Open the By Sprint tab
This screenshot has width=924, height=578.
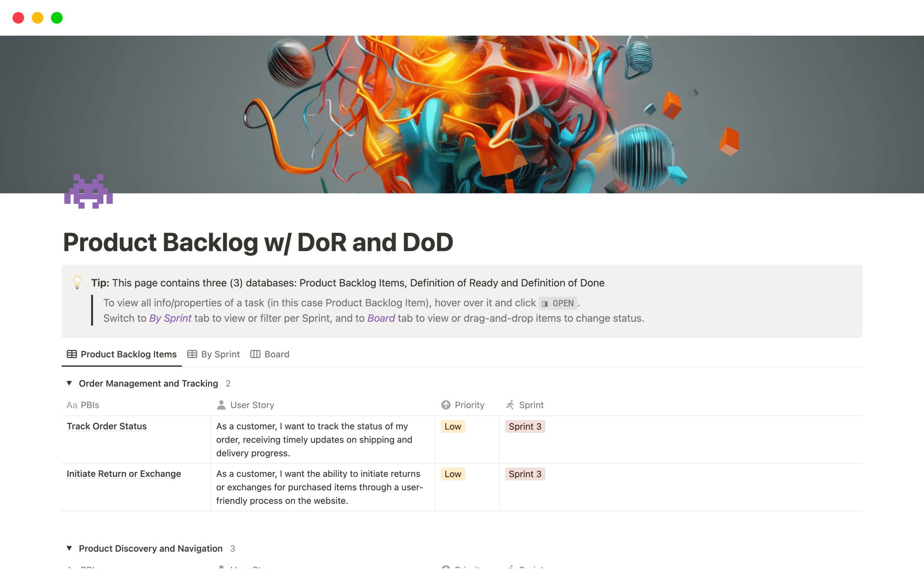pos(220,355)
